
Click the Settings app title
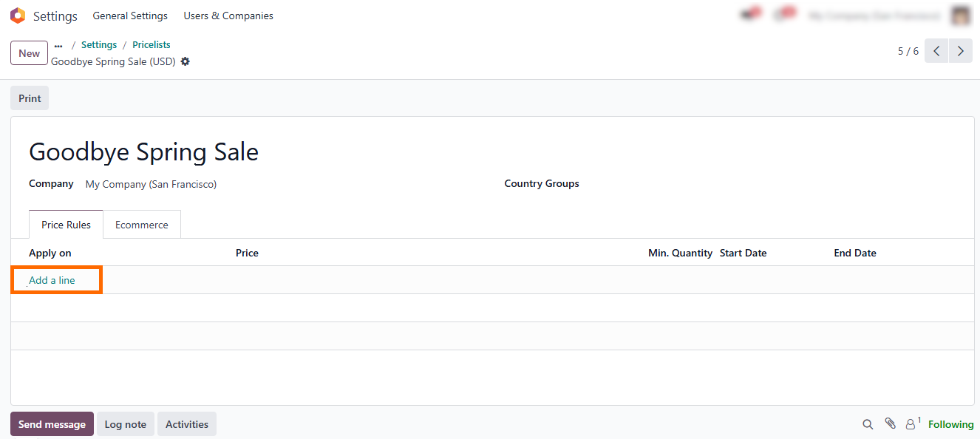(55, 16)
